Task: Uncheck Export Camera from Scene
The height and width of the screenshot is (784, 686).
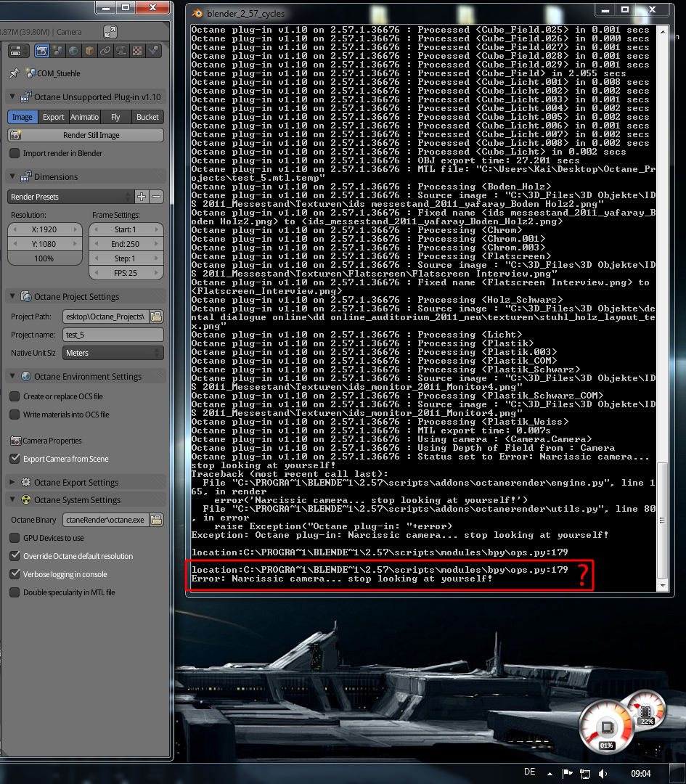Action: click(15, 459)
